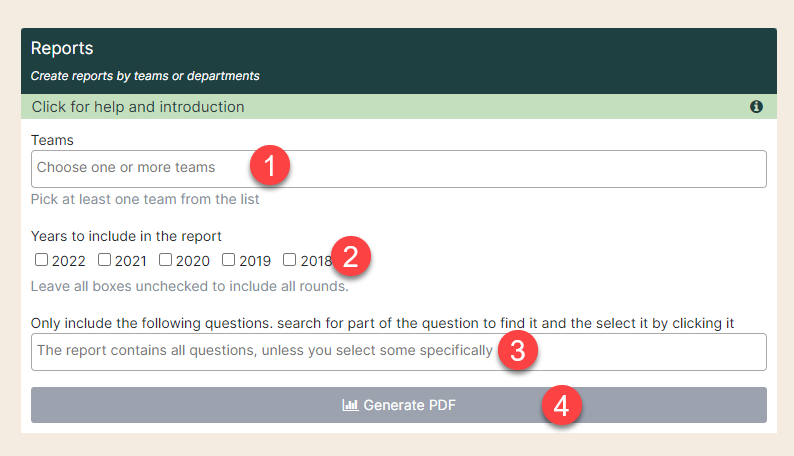Click the red number 4 badge

[x=561, y=405]
